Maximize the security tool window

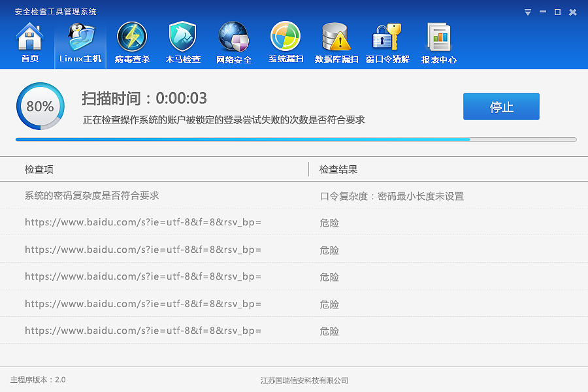pyautogui.click(x=558, y=12)
